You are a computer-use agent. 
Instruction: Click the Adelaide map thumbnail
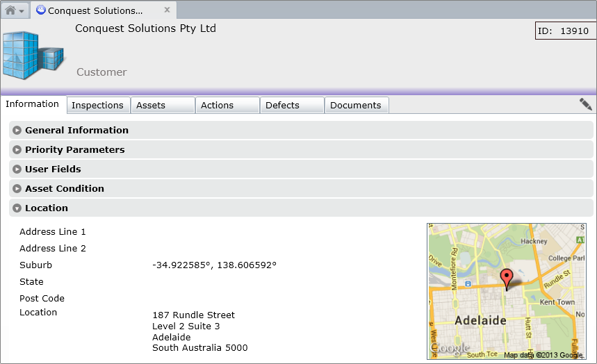point(507,291)
